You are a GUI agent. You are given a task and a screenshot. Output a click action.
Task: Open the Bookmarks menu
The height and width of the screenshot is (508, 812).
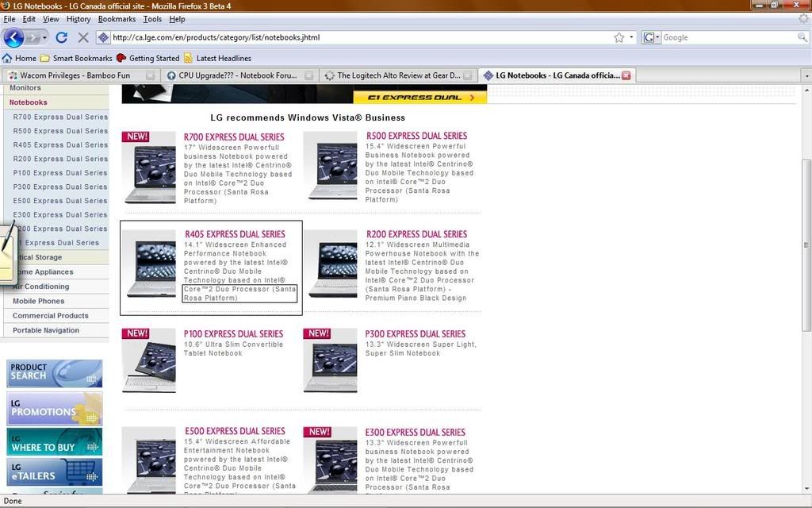(x=117, y=19)
